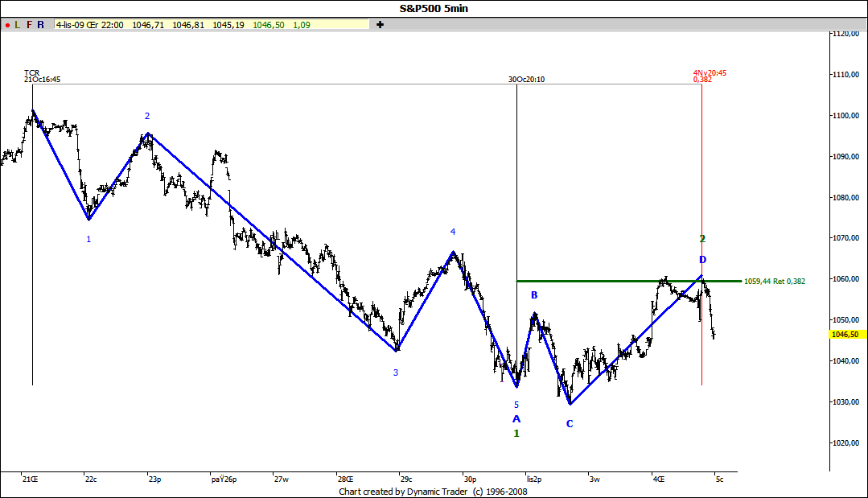868x498 pixels.
Task: Click the blue wave label B
Action: tap(534, 295)
